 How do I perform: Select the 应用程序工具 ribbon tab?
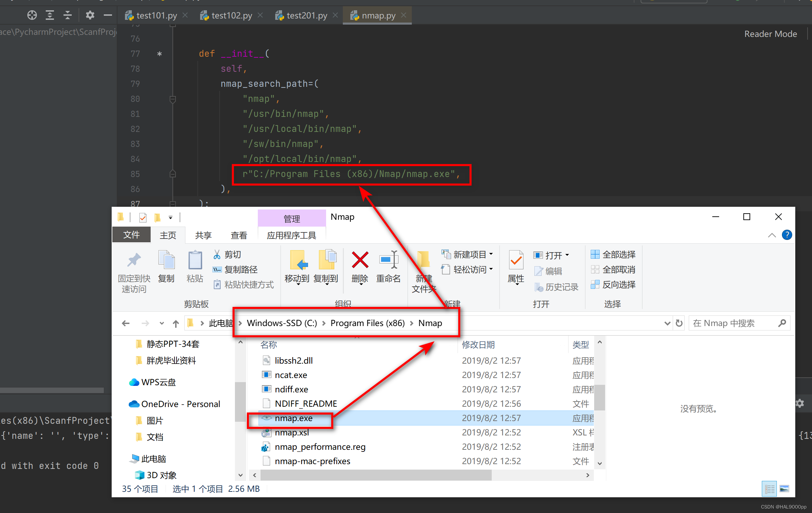(x=292, y=235)
